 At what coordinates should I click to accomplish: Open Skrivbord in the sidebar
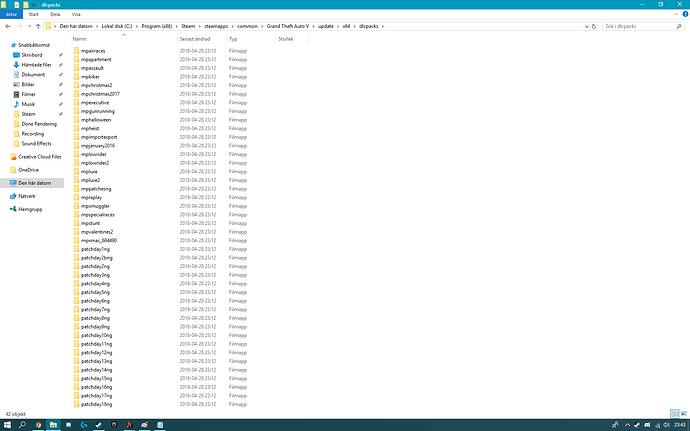point(32,55)
